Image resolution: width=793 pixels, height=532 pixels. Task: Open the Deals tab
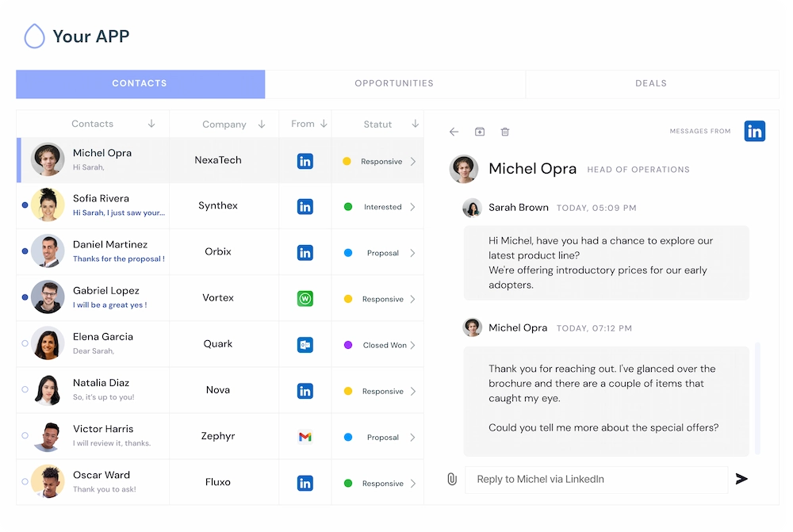650,83
